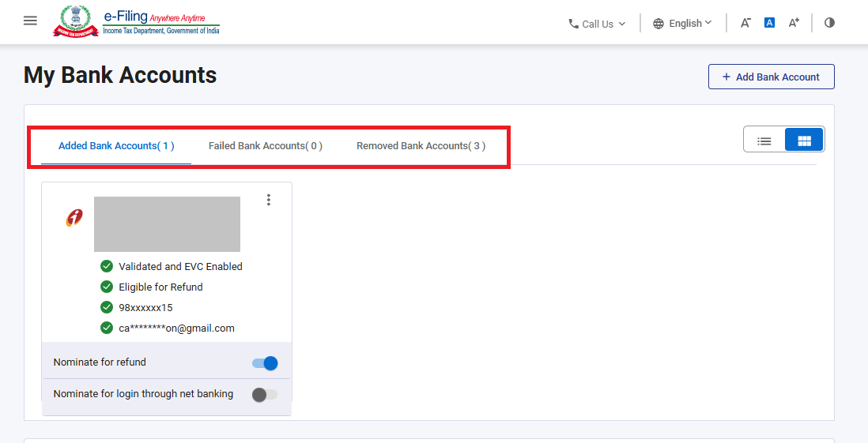Screen dimensions: 868x443
Task: Switch to list view layout
Action: point(764,141)
